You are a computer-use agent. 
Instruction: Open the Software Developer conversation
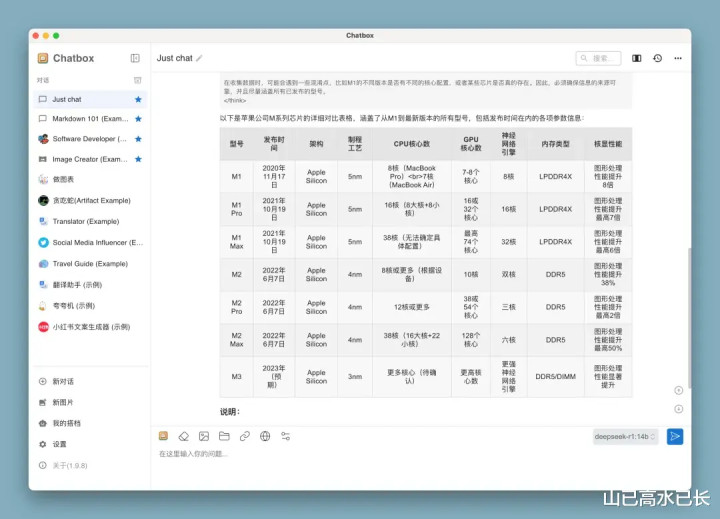tap(90, 139)
